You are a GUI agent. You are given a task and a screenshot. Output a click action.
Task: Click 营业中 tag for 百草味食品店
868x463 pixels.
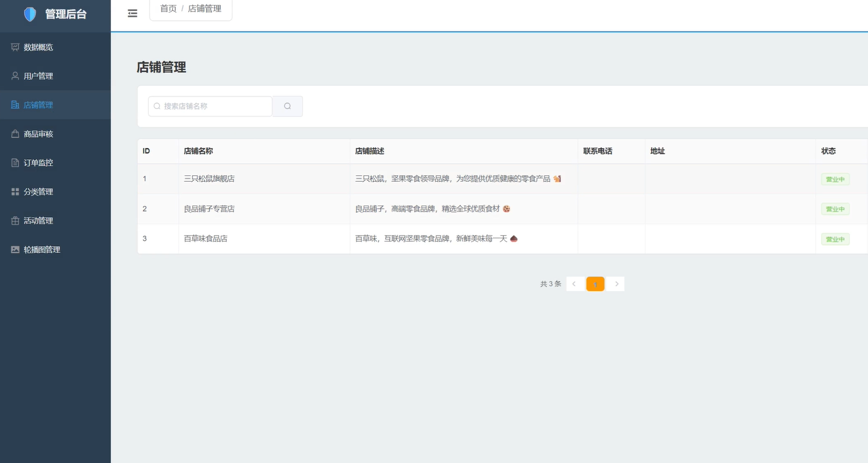[x=836, y=239]
